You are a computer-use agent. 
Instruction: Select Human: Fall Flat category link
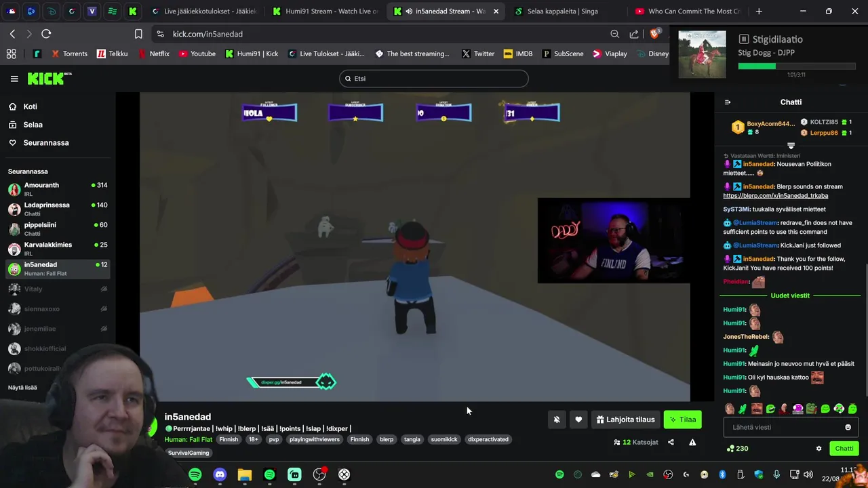click(188, 439)
